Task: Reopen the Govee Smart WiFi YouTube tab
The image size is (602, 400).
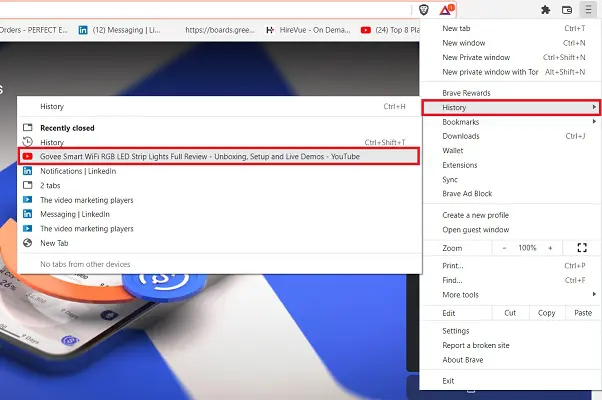Action: pos(219,157)
